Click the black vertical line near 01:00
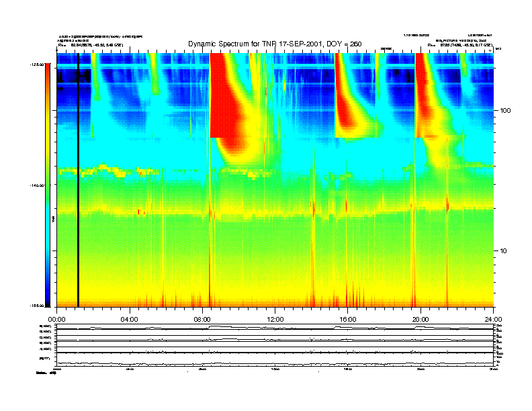 pos(78,180)
